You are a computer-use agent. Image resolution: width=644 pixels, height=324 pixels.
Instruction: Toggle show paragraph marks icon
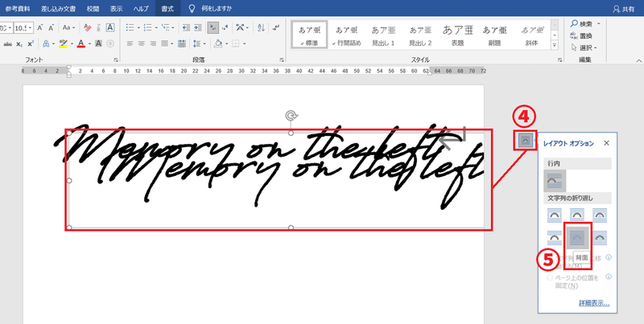click(276, 28)
